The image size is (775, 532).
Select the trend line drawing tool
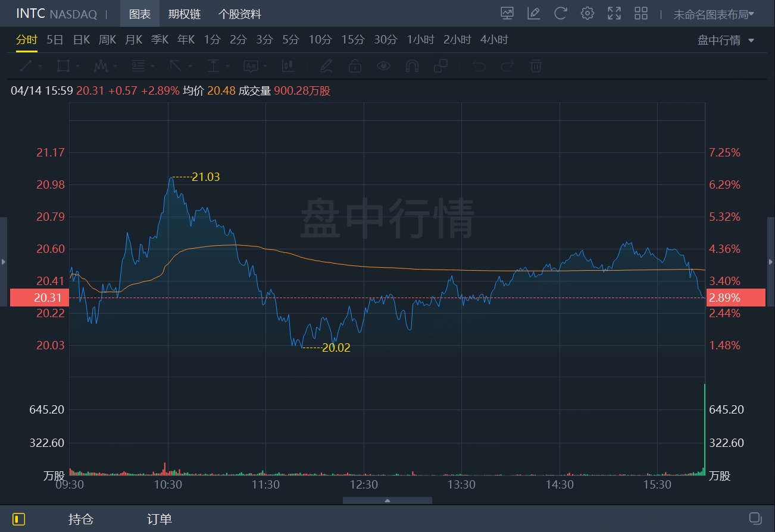26,66
